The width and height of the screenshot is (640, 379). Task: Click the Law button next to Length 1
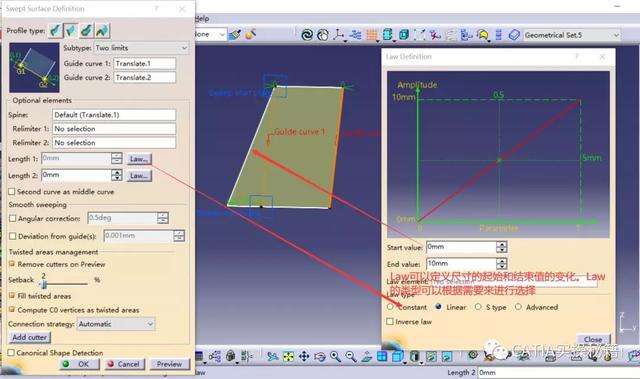(139, 159)
